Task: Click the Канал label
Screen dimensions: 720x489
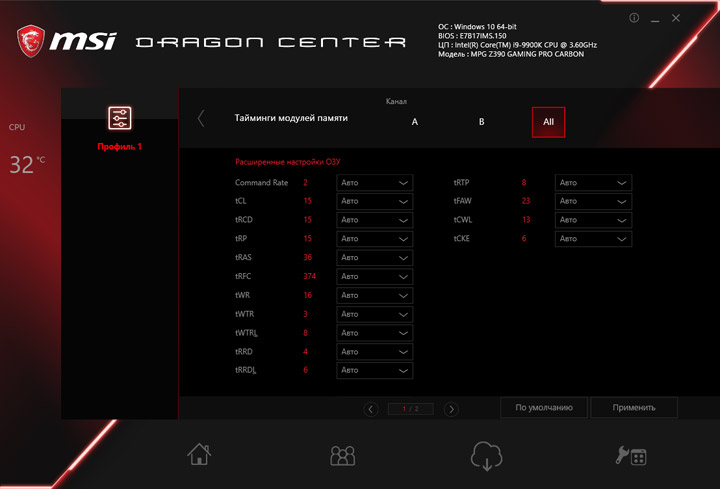Action: (x=396, y=101)
